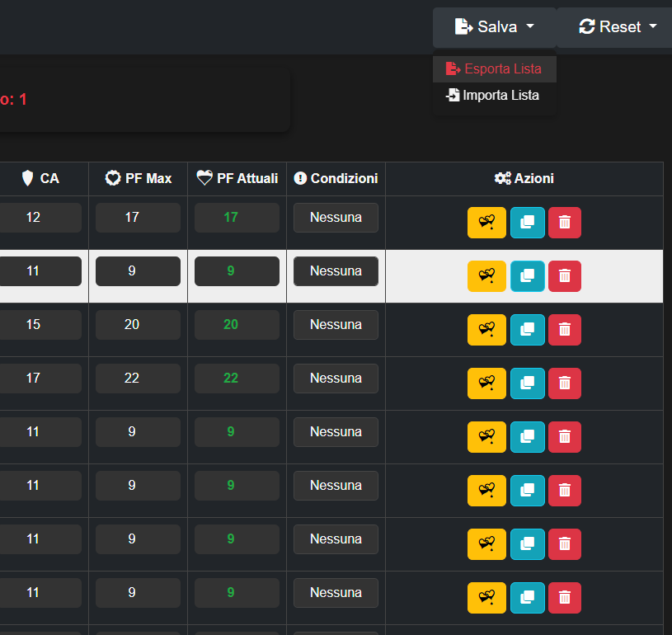
Task: Click the red trash icon in highlighted row
Action: 564,276
